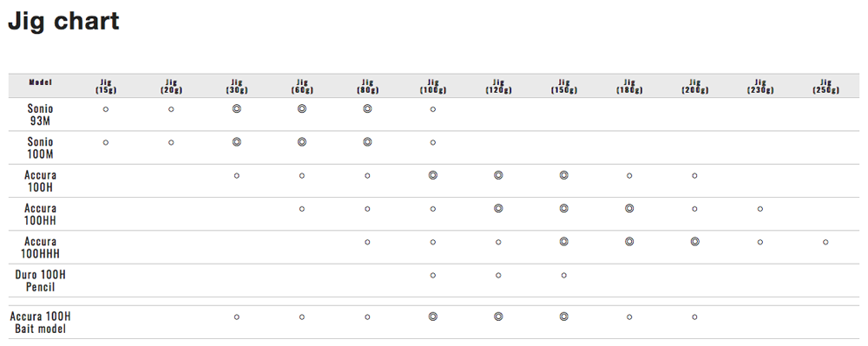Click double-circle for Accura 100H Bait model Jig 150g
868x346 pixels.
[563, 317]
